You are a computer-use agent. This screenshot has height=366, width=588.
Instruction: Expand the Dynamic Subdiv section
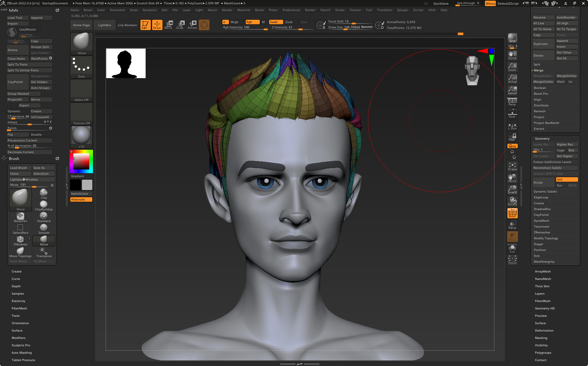(x=545, y=192)
